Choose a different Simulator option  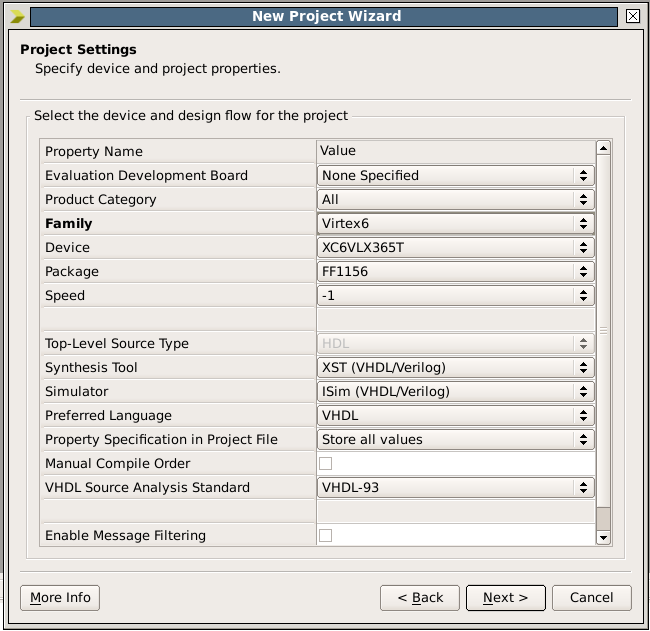point(456,392)
